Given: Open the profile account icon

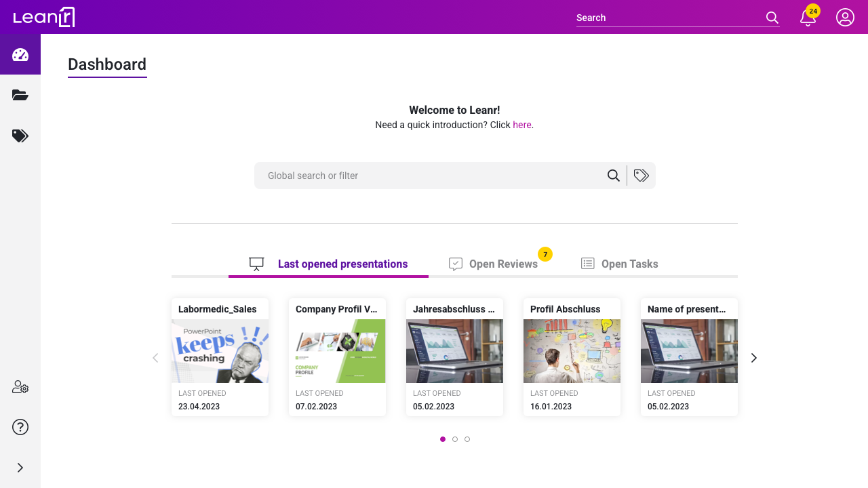Looking at the screenshot, I should [x=845, y=18].
